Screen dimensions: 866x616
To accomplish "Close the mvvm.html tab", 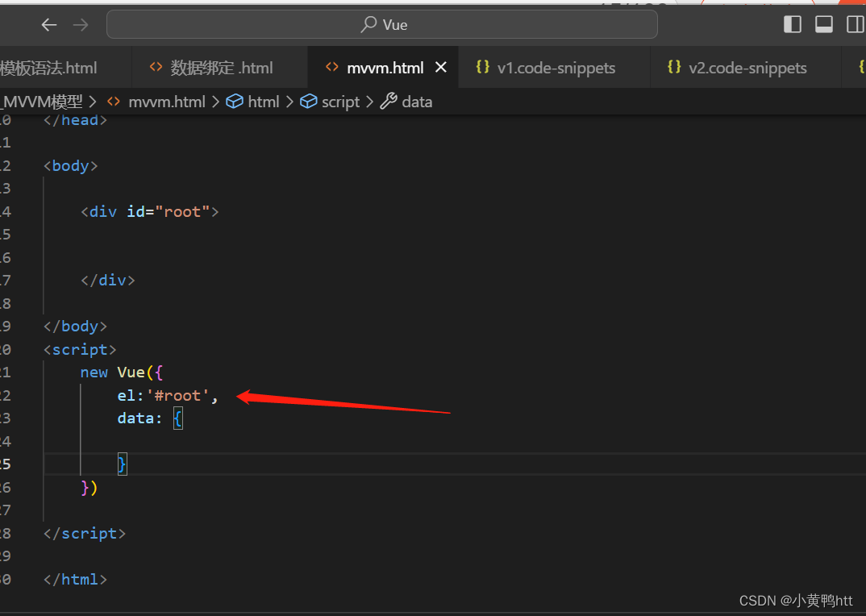I will pyautogui.click(x=441, y=68).
